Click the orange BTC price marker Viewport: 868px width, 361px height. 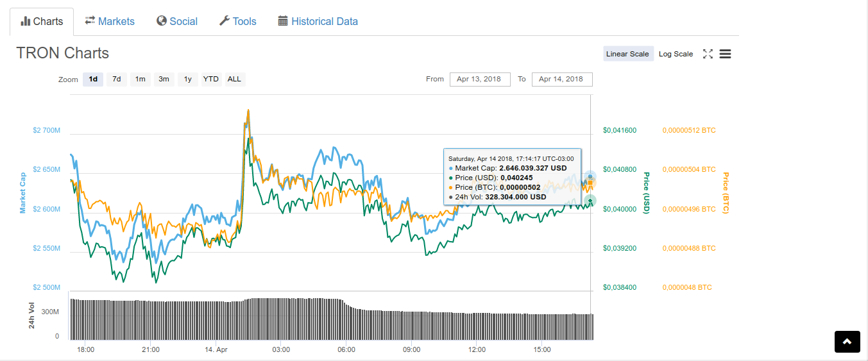click(x=590, y=184)
